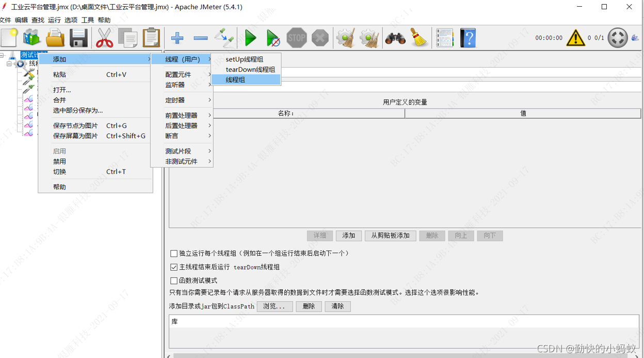Viewport: 644px width, 358px height.
Task: Click the yellow warning triangle log indicator
Action: (x=575, y=38)
